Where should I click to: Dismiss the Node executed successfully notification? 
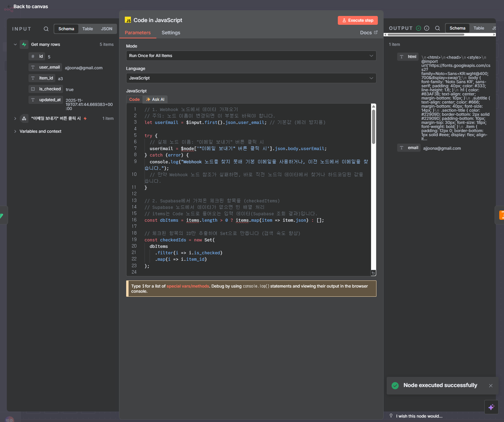click(x=490, y=386)
